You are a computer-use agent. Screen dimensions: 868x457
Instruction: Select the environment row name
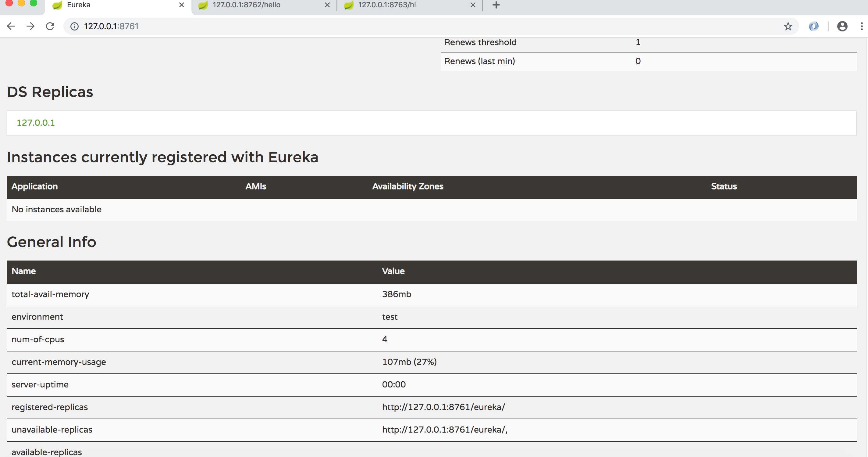[37, 317]
